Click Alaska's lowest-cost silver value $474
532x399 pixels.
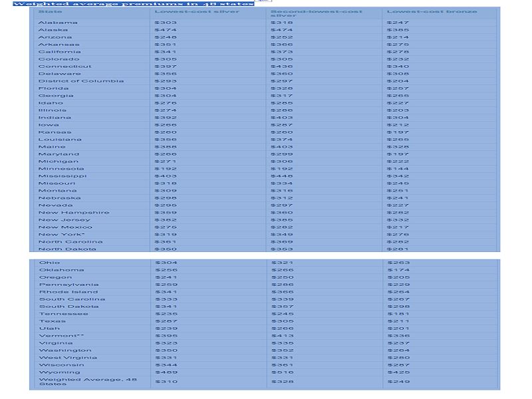pyautogui.click(x=165, y=30)
